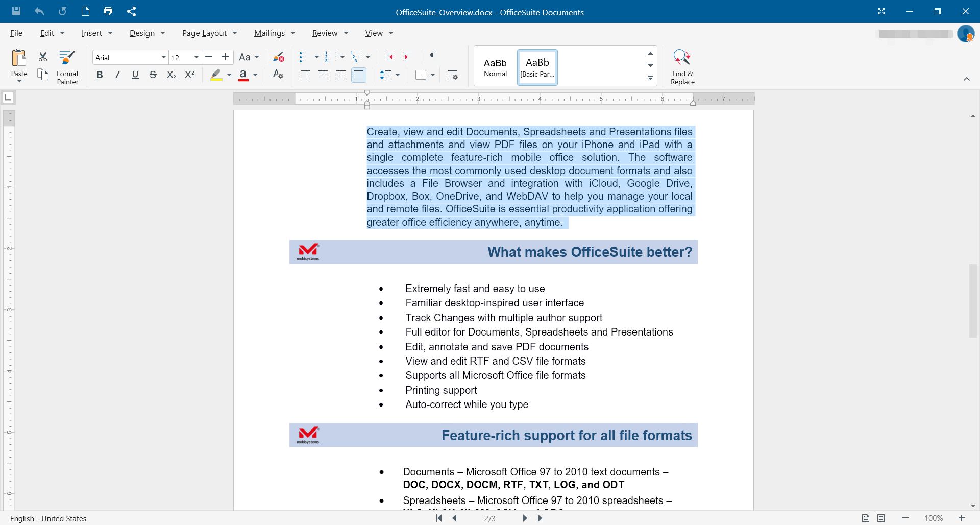The image size is (980, 525).
Task: Print the document using the printer icon
Action: [108, 11]
